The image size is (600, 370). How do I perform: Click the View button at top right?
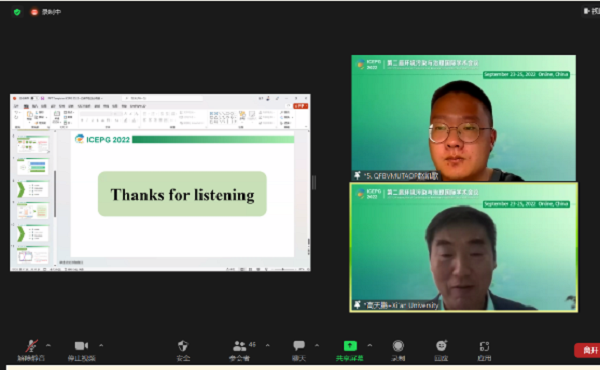[x=592, y=11]
